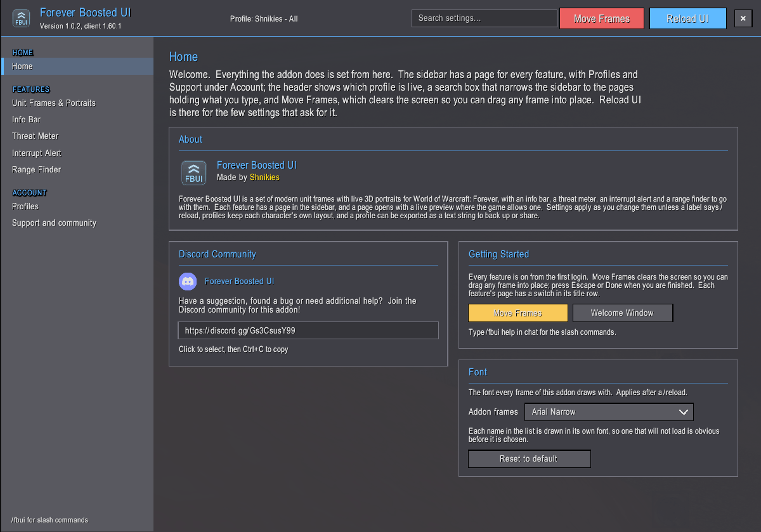Click 'Click to select, then Ctrl+C to copy' text
The height and width of the screenshot is (532, 761).
[x=233, y=349]
